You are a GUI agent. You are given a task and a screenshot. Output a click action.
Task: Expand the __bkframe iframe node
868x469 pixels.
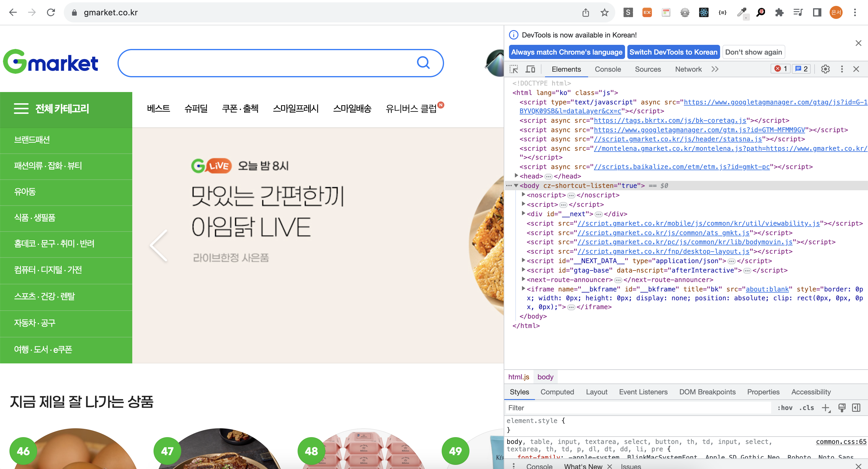coord(523,288)
